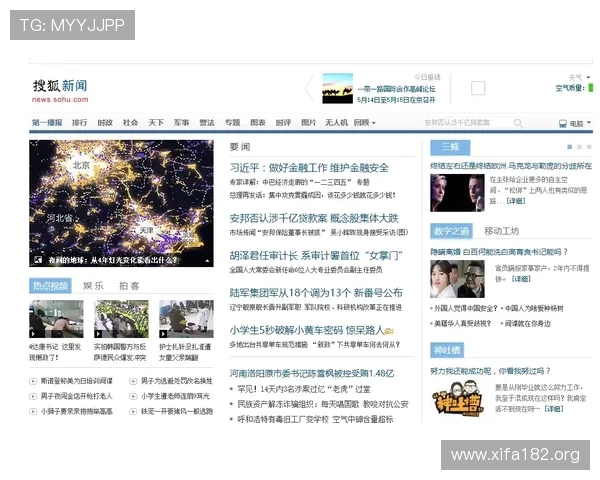Open 呼和浩特有毒旧工厂变学校 link
The height and width of the screenshot is (480, 600).
coord(315,420)
